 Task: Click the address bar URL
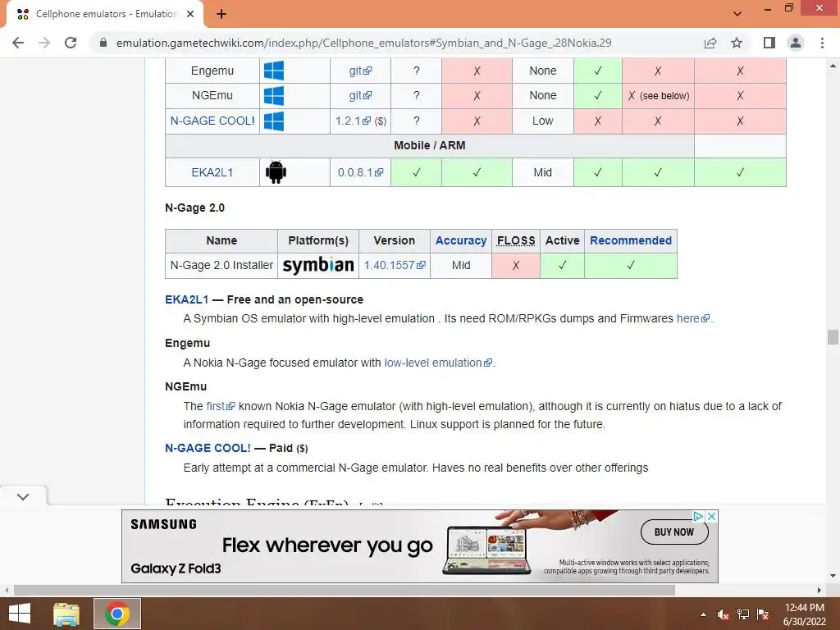click(363, 43)
